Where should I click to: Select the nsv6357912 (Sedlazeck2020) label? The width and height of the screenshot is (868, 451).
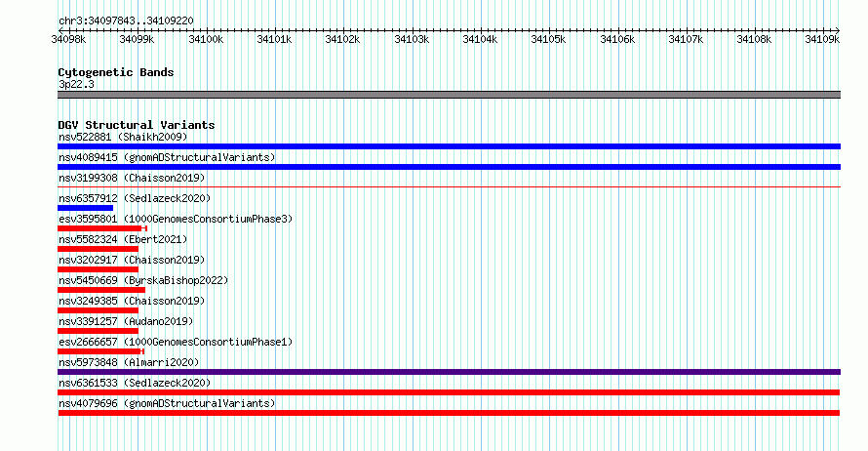pos(135,198)
